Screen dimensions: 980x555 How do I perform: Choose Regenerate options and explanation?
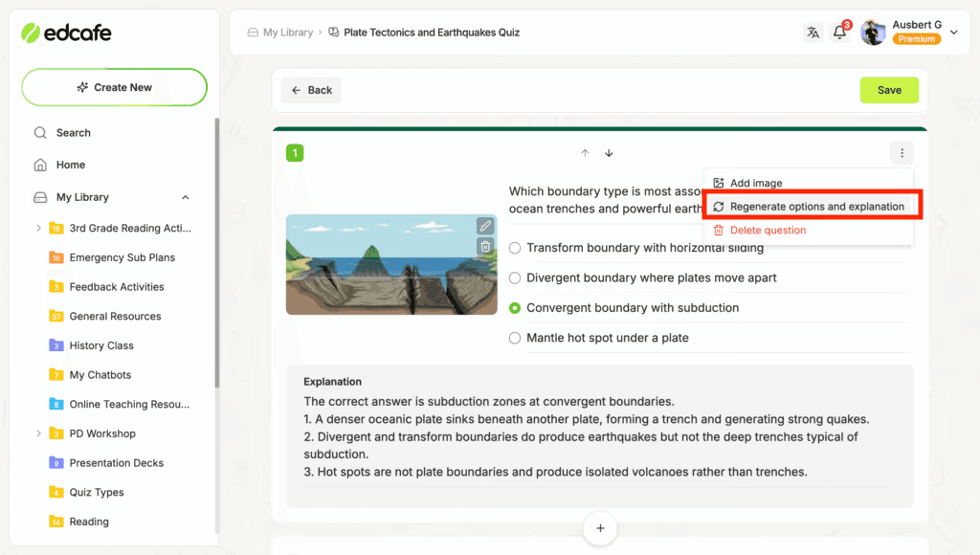point(815,207)
